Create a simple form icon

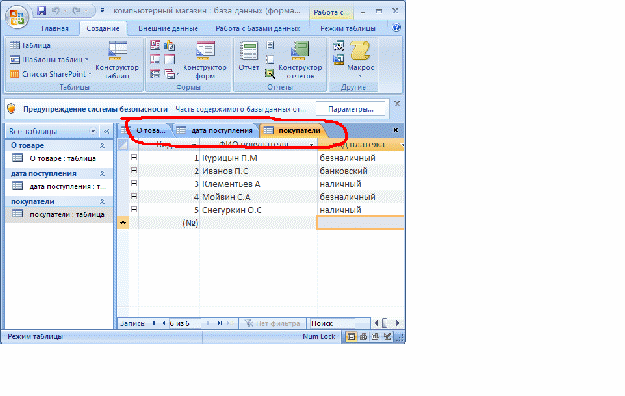click(155, 45)
